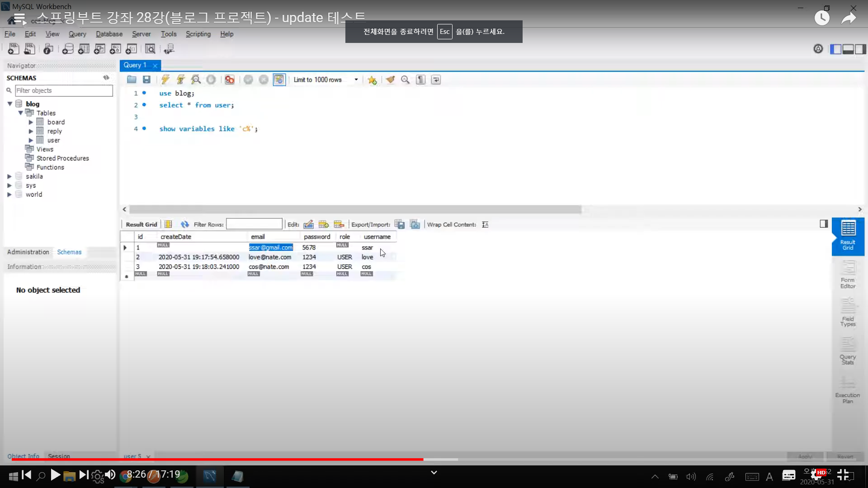Create a new view icon
The height and width of the screenshot is (488, 868).
[x=99, y=49]
